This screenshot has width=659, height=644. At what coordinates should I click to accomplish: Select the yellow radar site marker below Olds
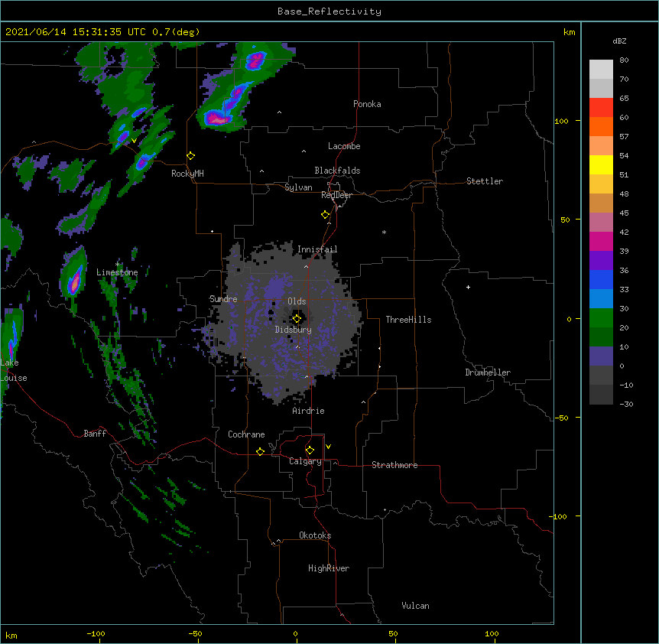point(297,319)
